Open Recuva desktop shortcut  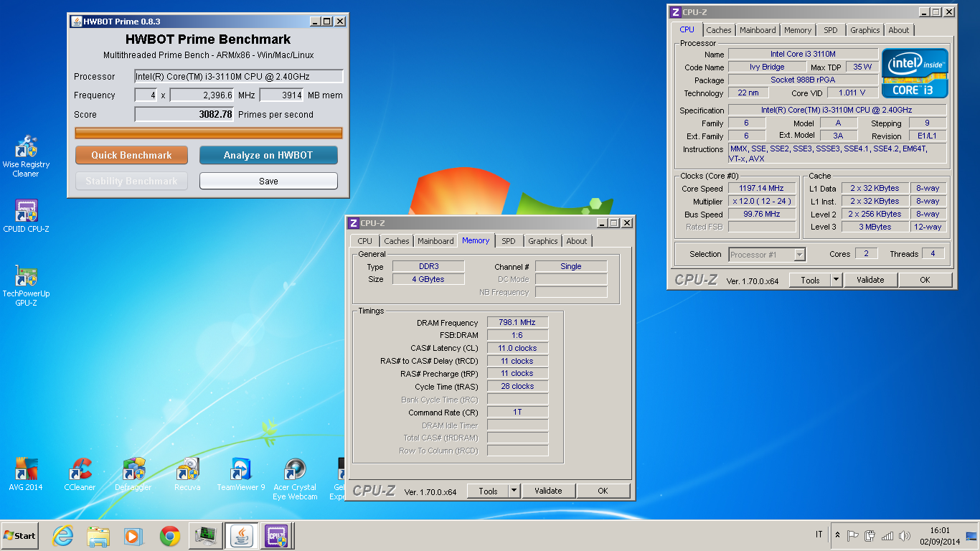point(187,475)
